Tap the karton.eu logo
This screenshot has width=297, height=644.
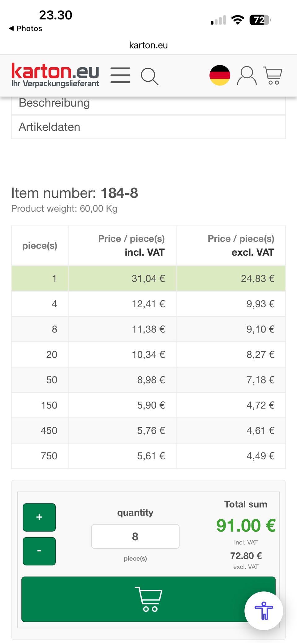pyautogui.click(x=55, y=75)
